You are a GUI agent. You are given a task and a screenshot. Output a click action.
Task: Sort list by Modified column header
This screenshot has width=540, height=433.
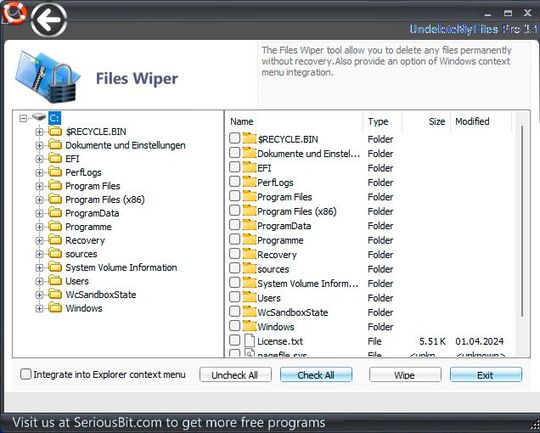[x=481, y=121]
